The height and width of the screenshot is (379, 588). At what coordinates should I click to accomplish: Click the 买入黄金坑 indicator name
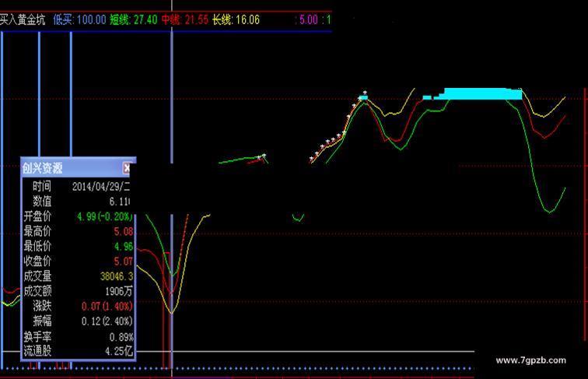pos(23,19)
